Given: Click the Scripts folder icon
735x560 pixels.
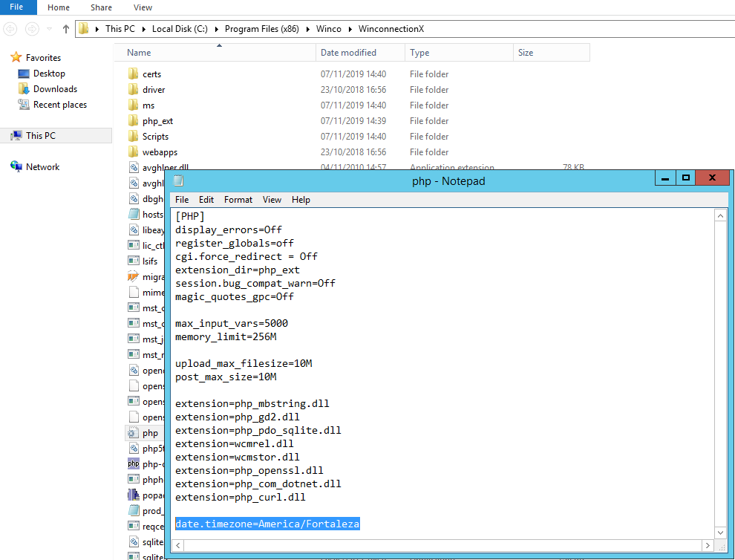Looking at the screenshot, I should (x=133, y=137).
